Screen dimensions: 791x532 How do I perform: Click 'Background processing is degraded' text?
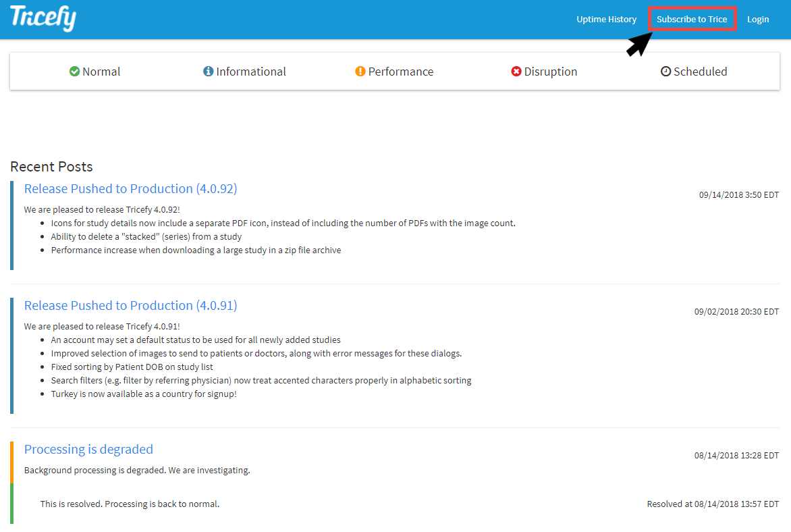tap(137, 471)
